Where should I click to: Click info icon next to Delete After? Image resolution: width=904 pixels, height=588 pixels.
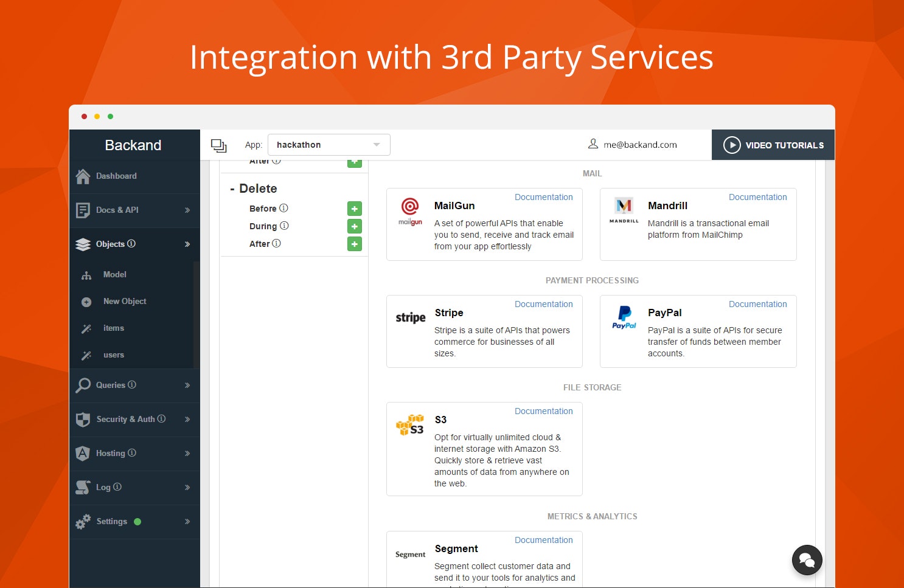click(x=276, y=243)
